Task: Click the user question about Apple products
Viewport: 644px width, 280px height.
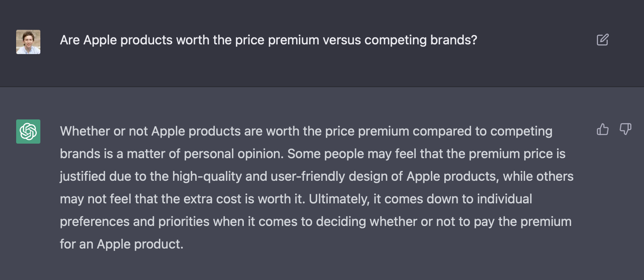Action: pos(268,40)
